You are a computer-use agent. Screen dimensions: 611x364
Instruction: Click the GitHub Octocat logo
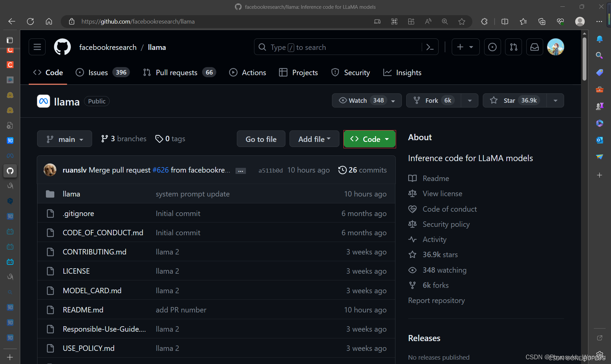[x=62, y=47]
